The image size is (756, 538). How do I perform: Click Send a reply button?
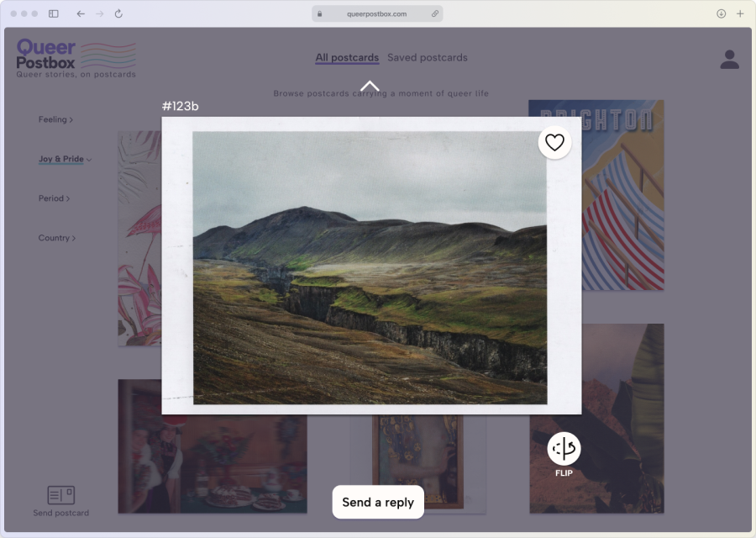[378, 503]
